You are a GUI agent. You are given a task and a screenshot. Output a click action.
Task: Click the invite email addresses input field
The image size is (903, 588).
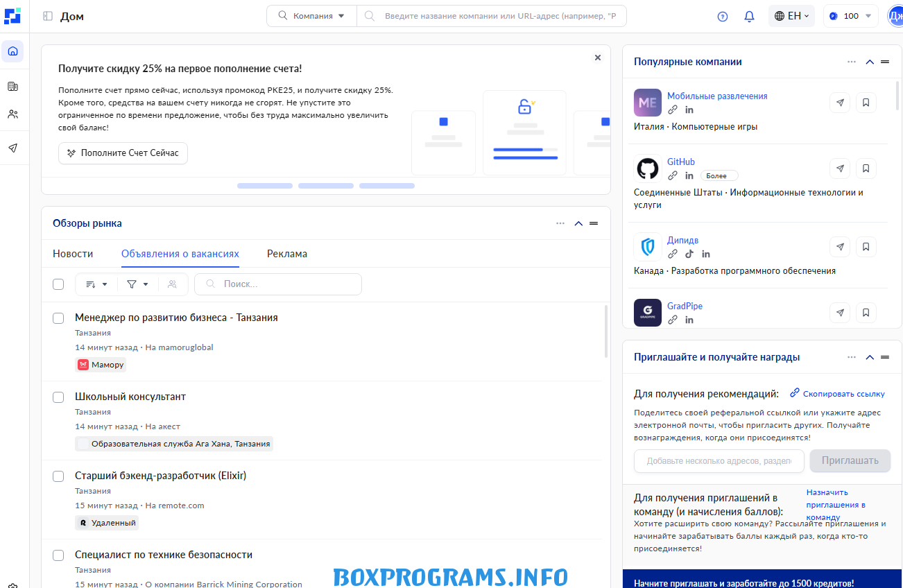point(719,461)
